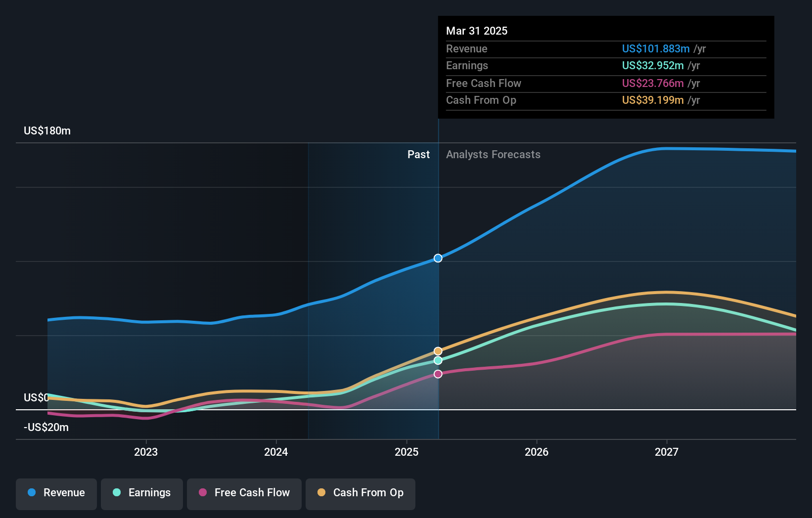Viewport: 812px width, 518px height.
Task: Click the Cash From Op legend button
Action: (360, 493)
